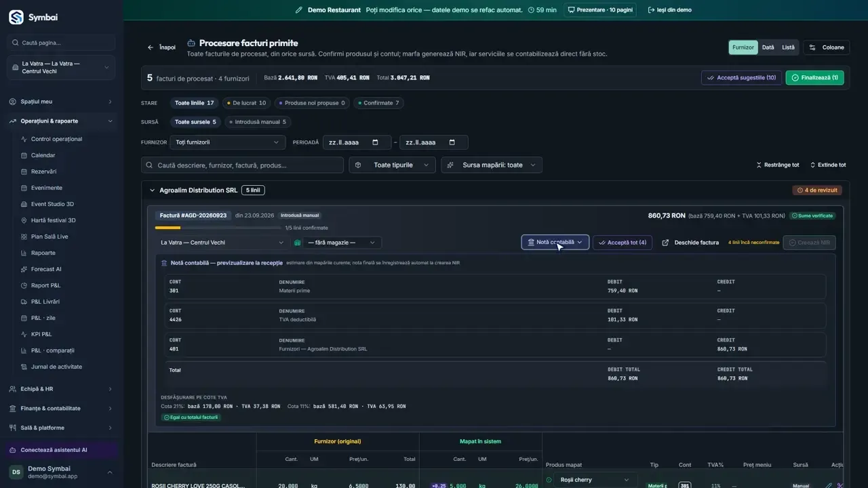Click the scissors icon in Roșii cherry row
This screenshot has width=868, height=488.
(840, 485)
